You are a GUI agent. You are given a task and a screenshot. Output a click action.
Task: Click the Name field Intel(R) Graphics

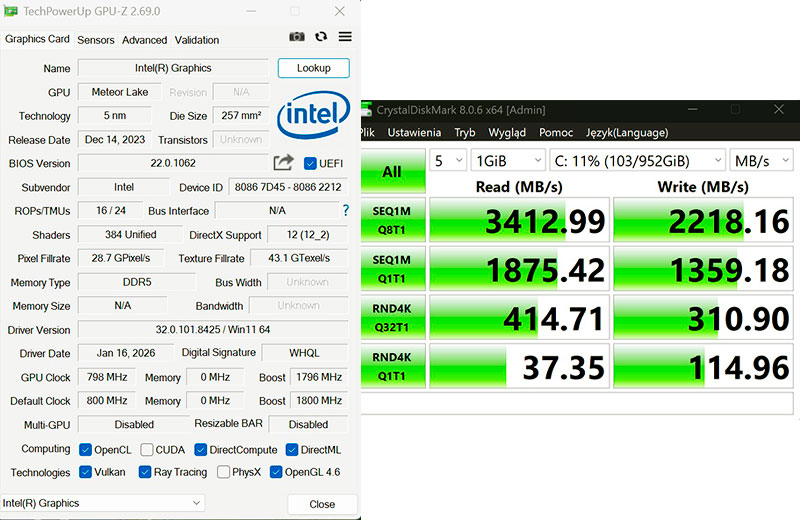click(173, 68)
